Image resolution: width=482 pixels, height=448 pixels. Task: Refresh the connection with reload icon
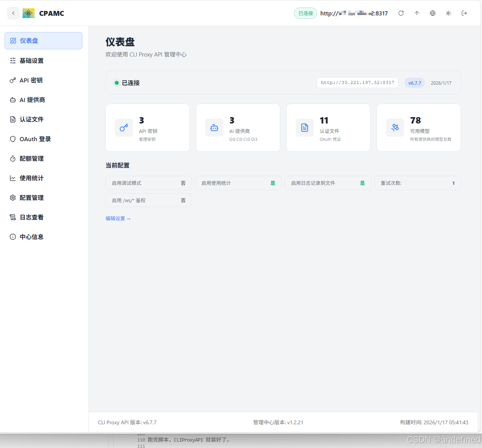(401, 13)
